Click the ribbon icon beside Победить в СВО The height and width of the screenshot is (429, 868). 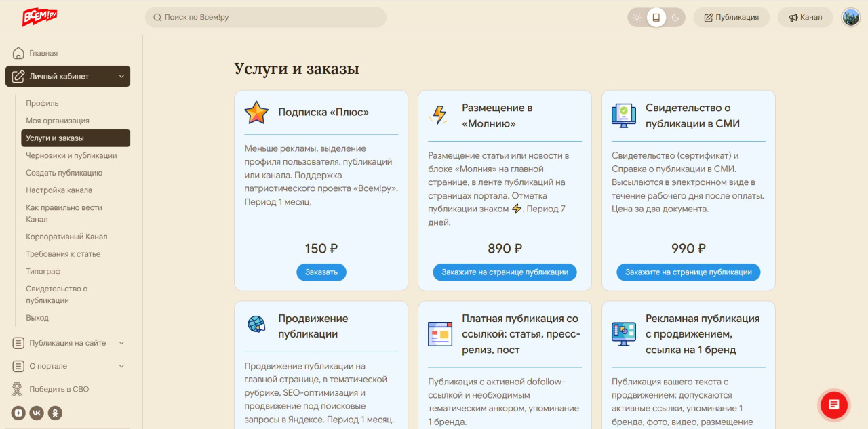tap(18, 389)
